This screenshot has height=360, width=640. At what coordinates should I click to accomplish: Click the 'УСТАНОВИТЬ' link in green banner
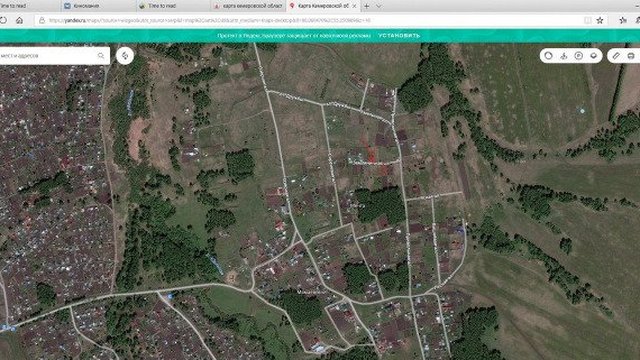pos(399,36)
